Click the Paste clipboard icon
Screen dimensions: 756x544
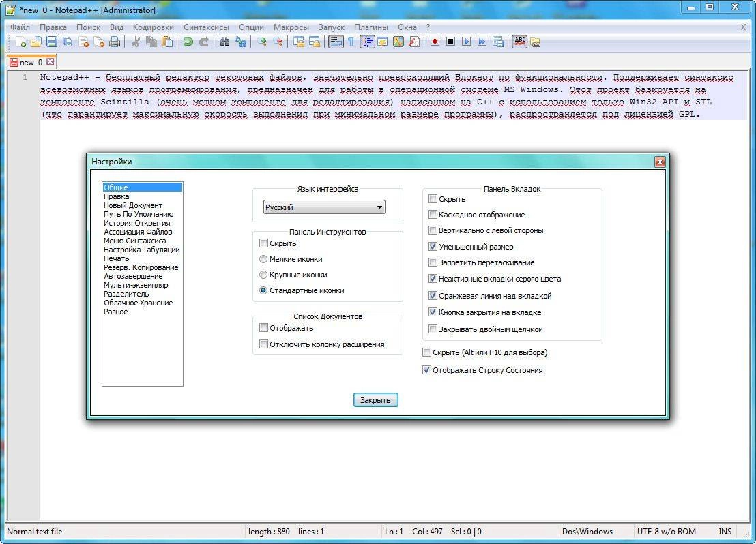[167, 42]
